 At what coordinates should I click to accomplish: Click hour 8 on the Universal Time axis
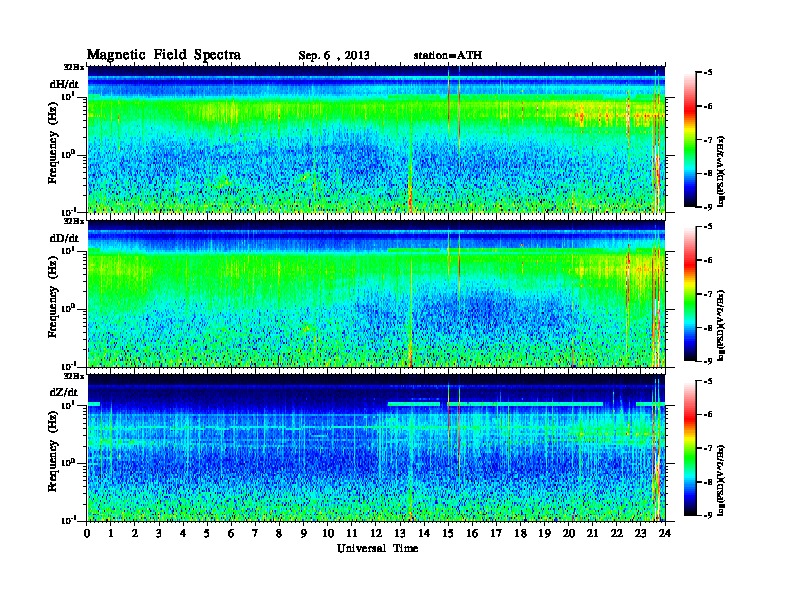tap(279, 533)
